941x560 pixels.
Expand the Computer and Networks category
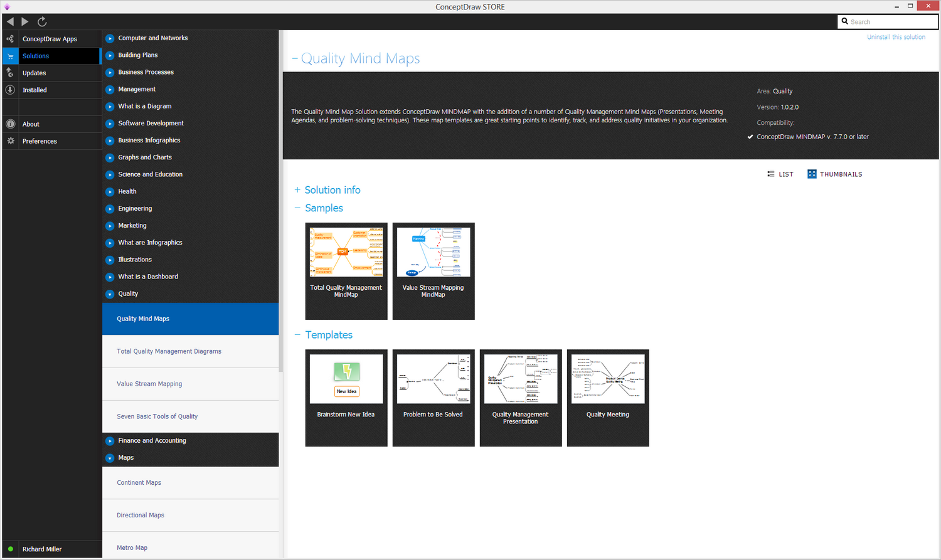click(x=110, y=38)
